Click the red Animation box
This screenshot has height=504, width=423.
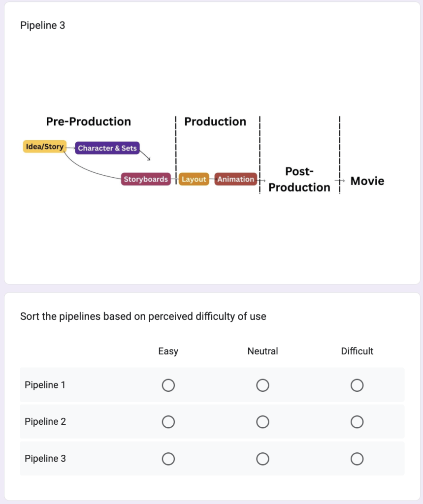point(236,179)
